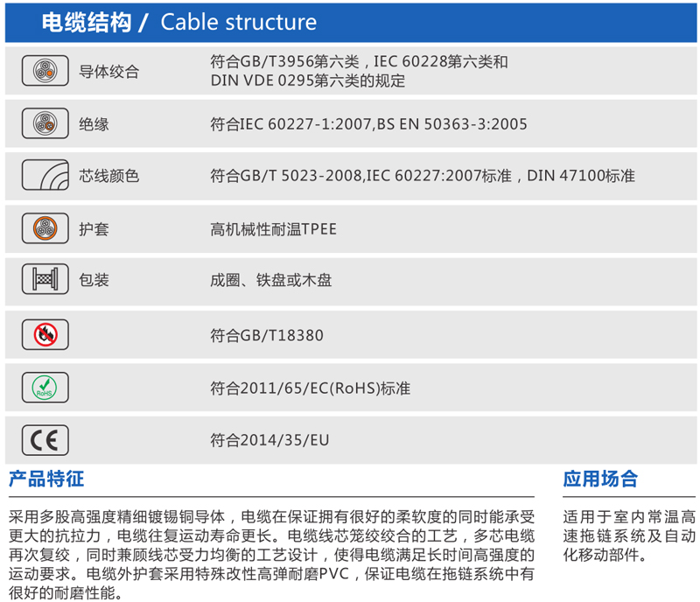Click the red flame retardant icon

point(45,333)
